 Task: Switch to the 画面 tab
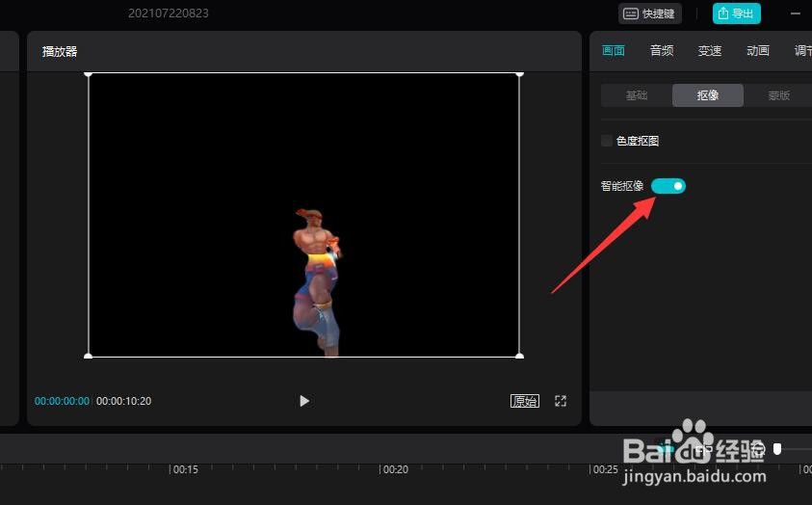coord(614,51)
